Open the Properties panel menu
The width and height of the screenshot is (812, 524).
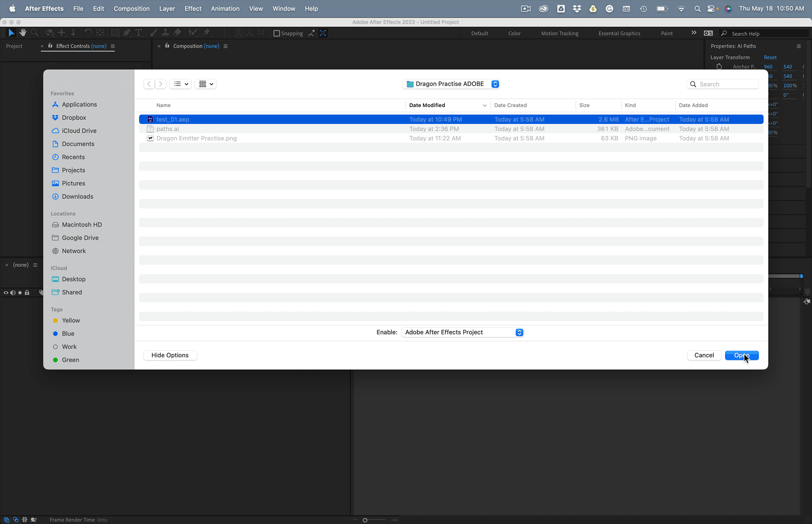pos(798,46)
